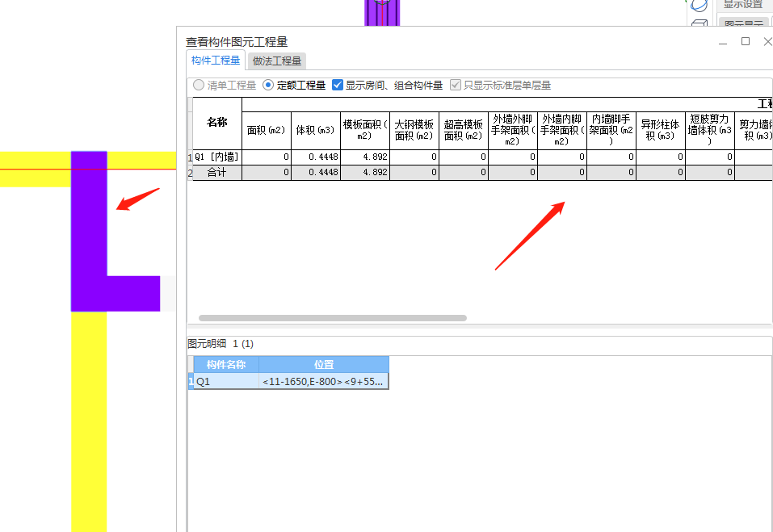Click the horizontal scrollbar under the quantity table
Viewport: 773px width, 532px height.
[x=333, y=318]
